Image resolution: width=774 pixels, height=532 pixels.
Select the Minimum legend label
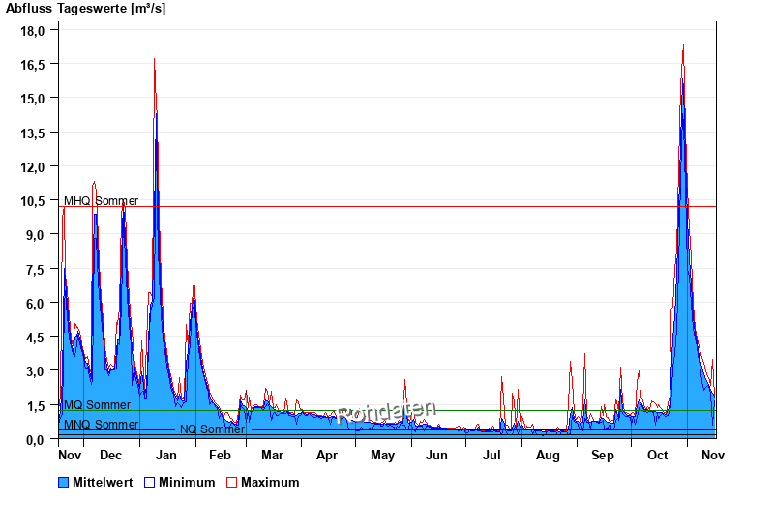click(x=187, y=482)
